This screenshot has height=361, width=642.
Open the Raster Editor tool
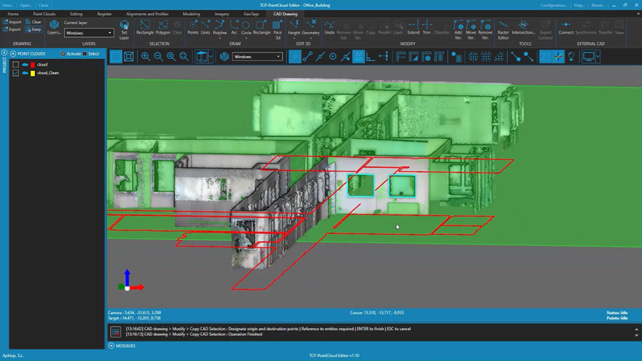tap(503, 29)
